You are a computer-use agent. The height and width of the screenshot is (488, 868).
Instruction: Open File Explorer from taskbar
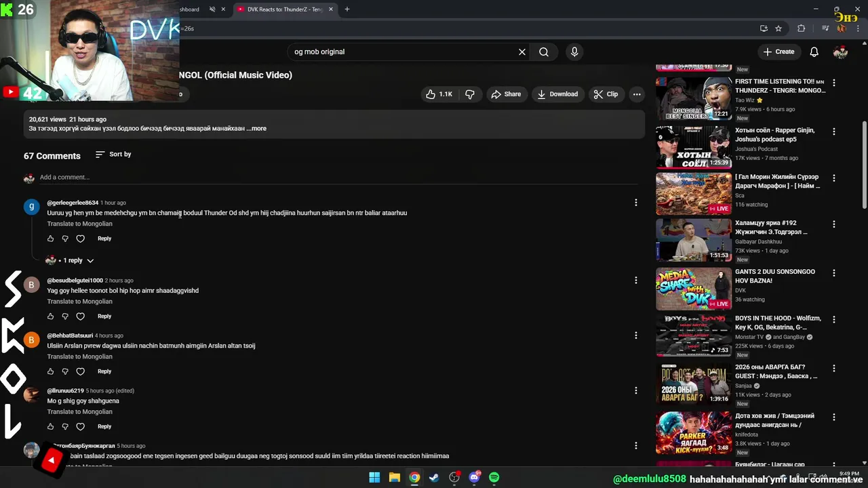[394, 478]
